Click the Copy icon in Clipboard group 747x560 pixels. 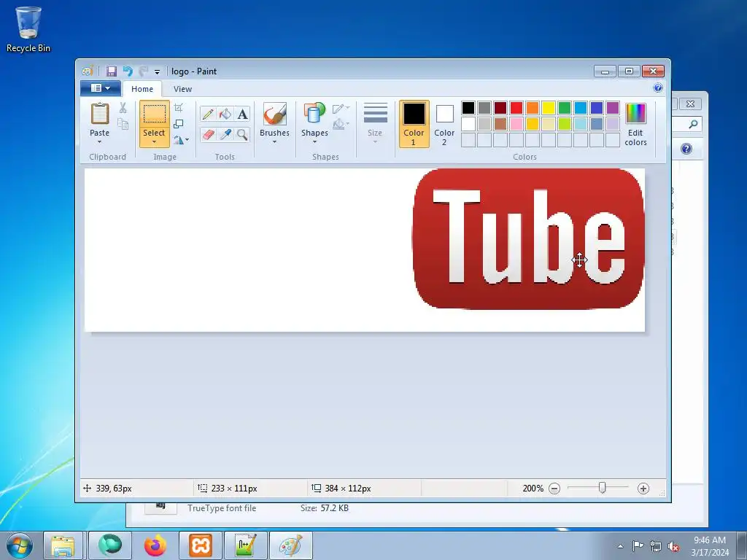(x=123, y=124)
